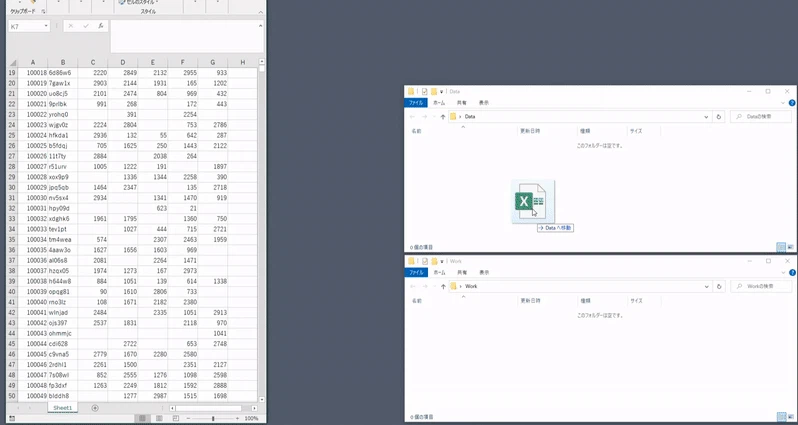The height and width of the screenshot is (425, 798).
Task: Add a new sheet with the plus icon
Action: (95, 408)
